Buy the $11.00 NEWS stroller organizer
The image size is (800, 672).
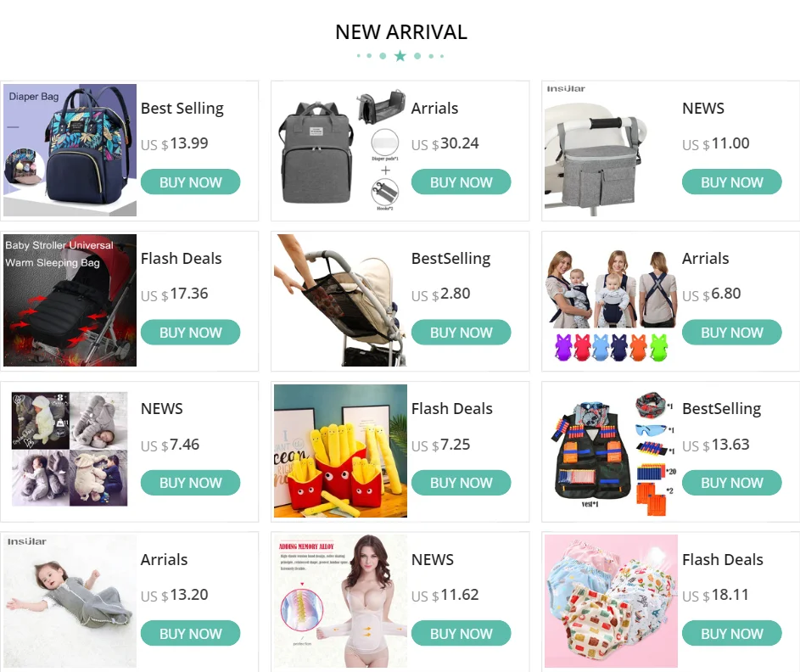tap(731, 182)
